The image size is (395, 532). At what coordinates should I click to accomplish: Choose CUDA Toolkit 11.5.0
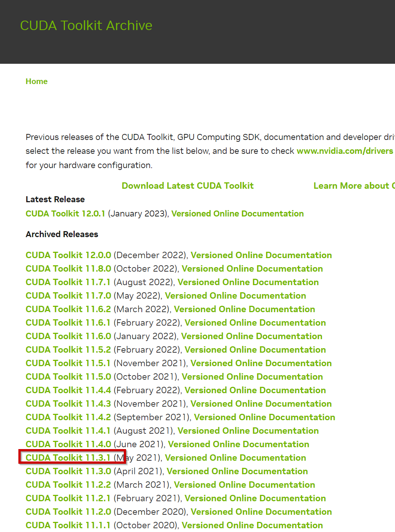[68, 377]
